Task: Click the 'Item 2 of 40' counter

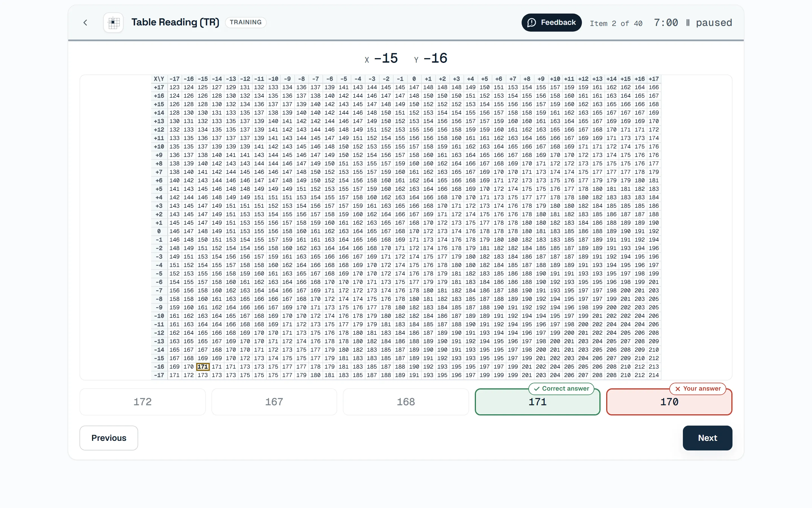Action: [x=616, y=23]
